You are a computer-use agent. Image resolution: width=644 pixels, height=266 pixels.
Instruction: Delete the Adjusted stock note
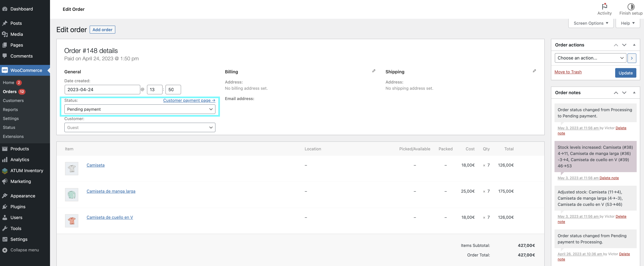click(x=621, y=217)
